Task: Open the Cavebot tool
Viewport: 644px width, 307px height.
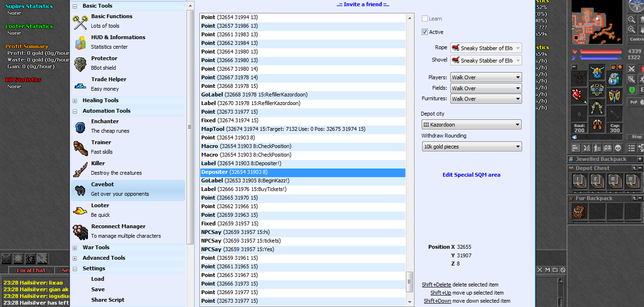Action: (102, 185)
